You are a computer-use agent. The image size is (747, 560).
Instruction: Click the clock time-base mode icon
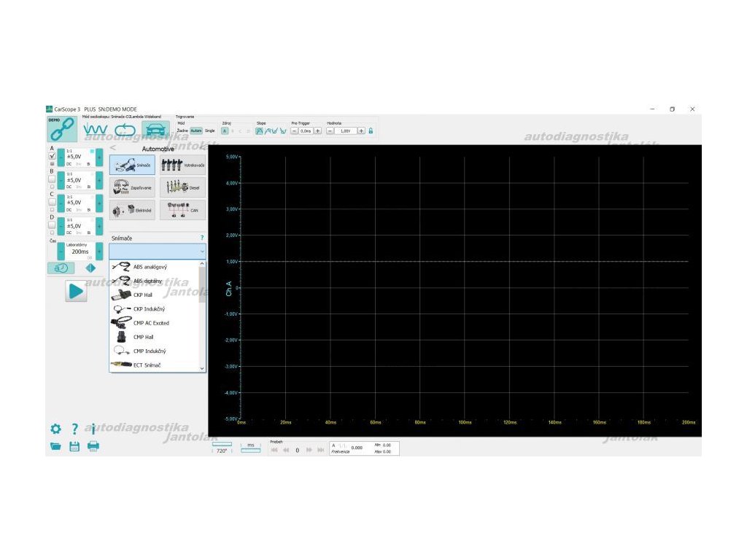[61, 268]
